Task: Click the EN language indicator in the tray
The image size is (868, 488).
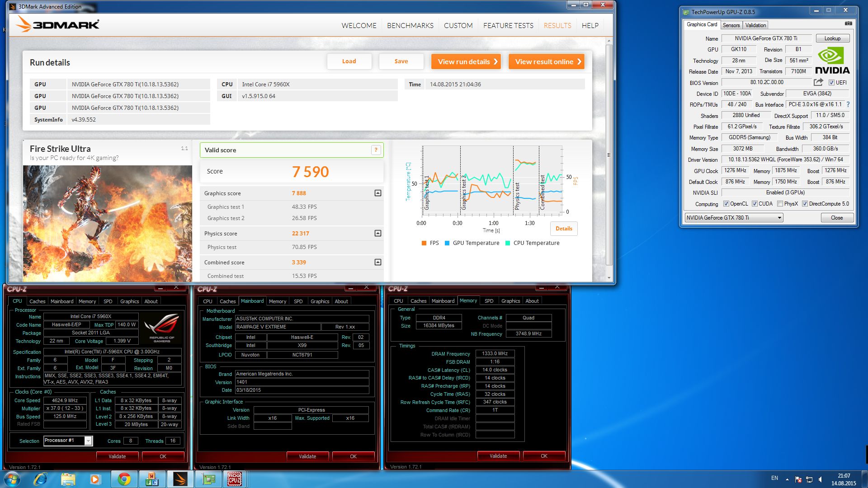Action: tap(774, 478)
